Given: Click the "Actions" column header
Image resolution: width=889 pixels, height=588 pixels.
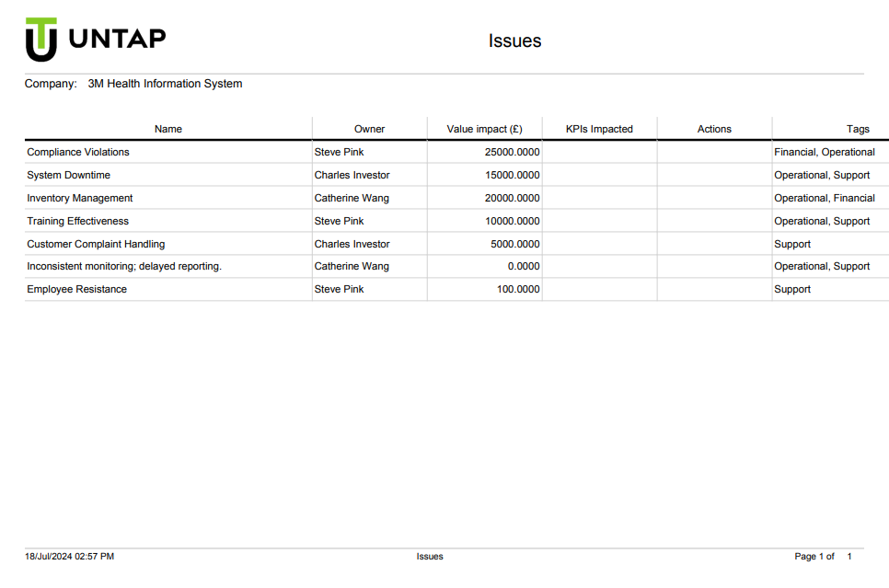Looking at the screenshot, I should point(714,129).
